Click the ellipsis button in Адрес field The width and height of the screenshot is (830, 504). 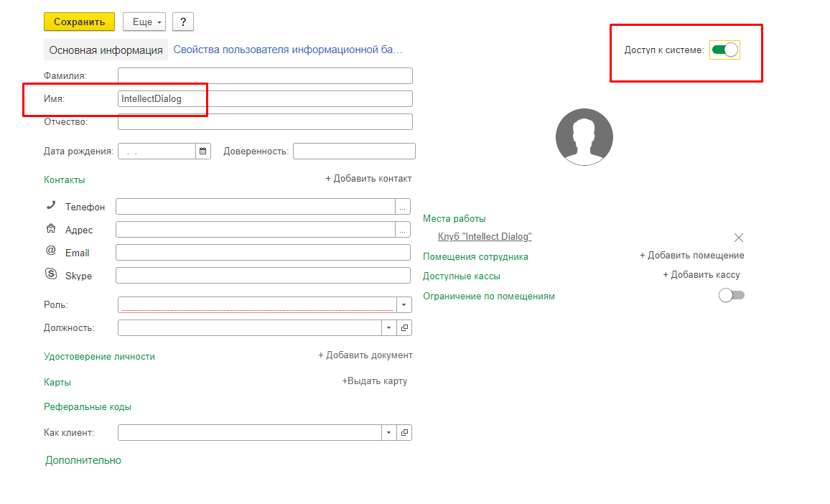click(x=403, y=230)
